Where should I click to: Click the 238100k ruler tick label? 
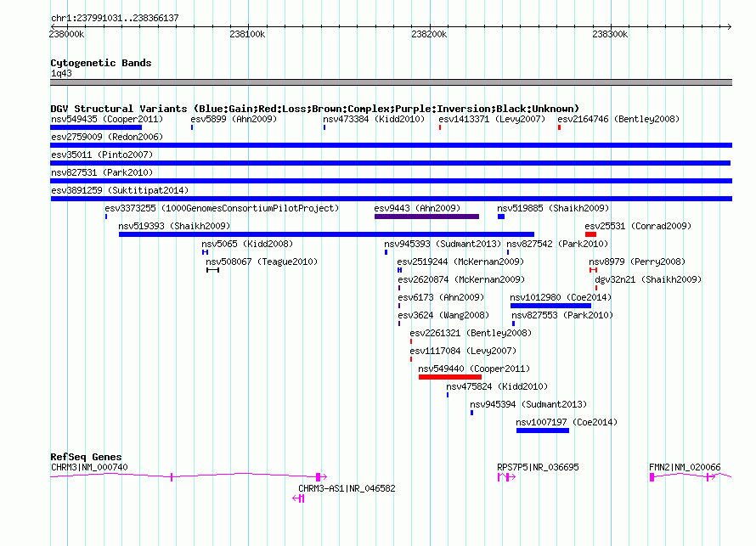tap(247, 34)
